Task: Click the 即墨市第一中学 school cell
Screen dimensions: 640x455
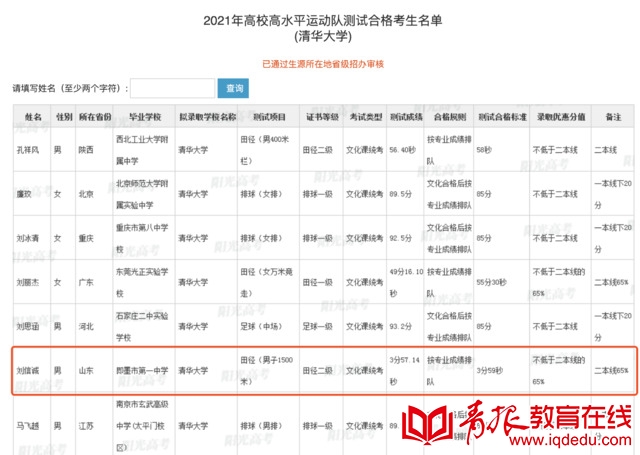Action: [142, 371]
